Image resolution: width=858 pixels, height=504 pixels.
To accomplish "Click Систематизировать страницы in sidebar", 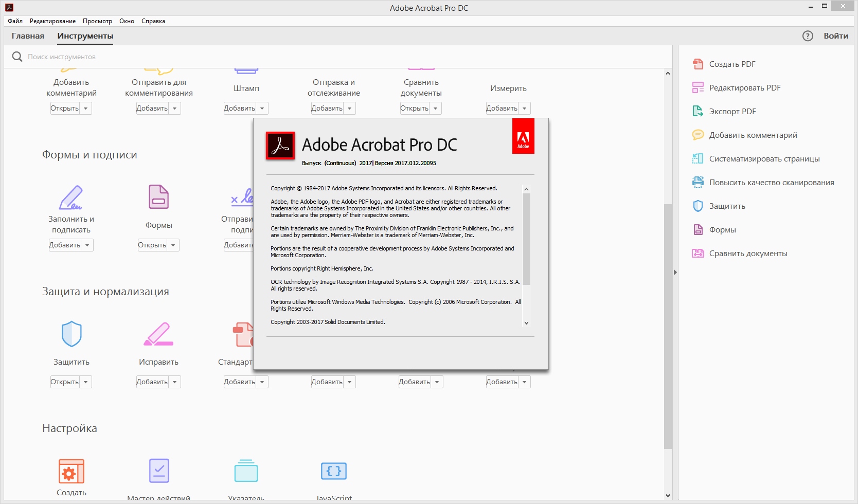I will point(764,159).
